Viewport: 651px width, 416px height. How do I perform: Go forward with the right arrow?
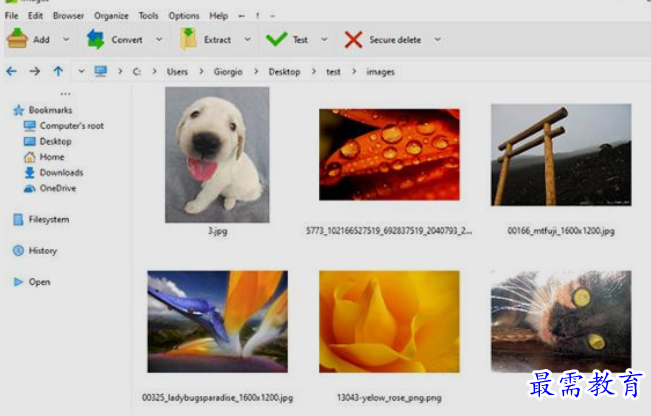(x=35, y=71)
